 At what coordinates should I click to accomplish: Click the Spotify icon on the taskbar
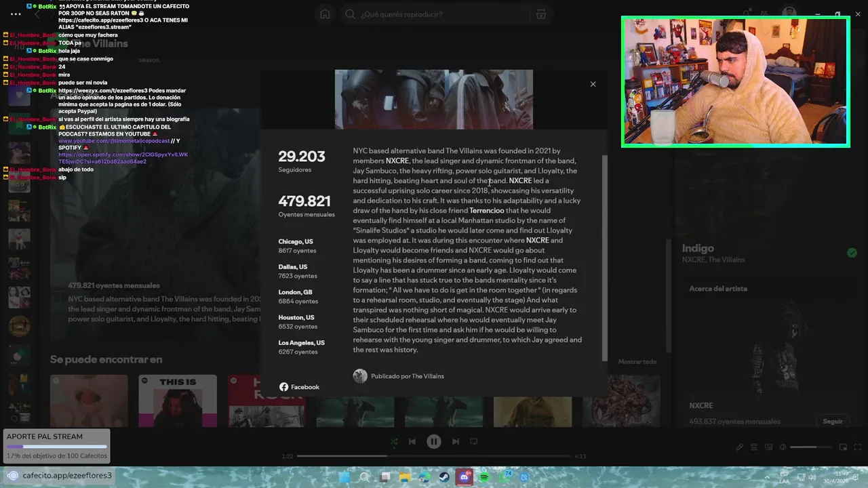[484, 478]
